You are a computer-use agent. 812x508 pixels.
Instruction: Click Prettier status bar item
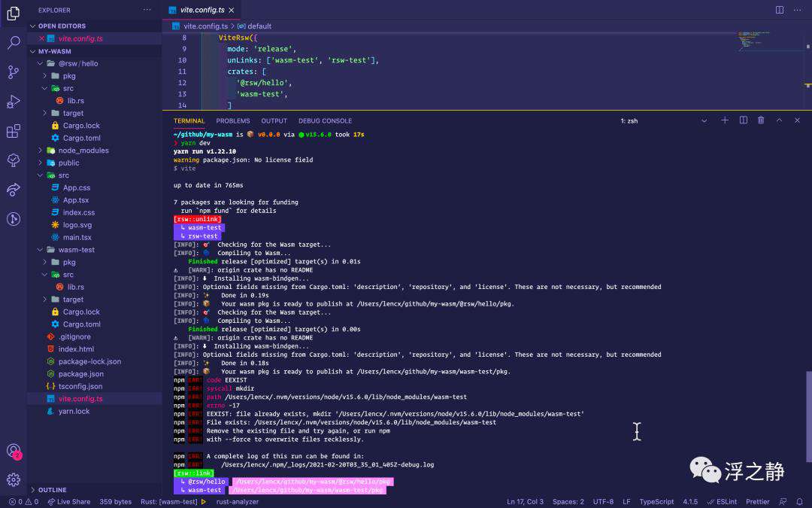click(758, 502)
